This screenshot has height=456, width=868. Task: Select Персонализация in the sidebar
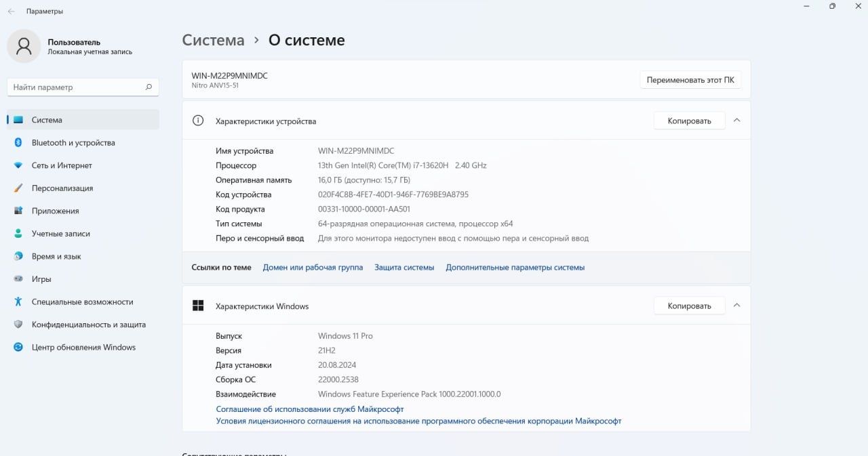[83, 188]
